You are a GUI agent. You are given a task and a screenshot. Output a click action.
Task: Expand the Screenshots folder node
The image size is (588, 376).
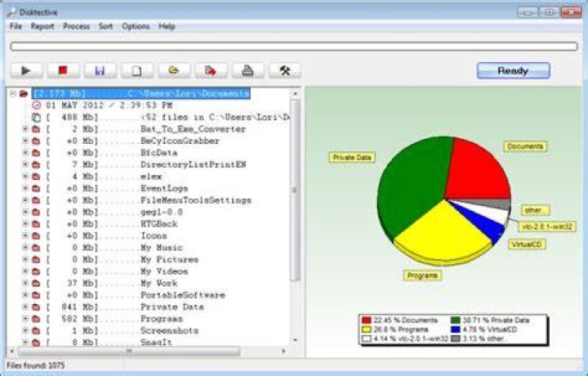tap(25, 330)
